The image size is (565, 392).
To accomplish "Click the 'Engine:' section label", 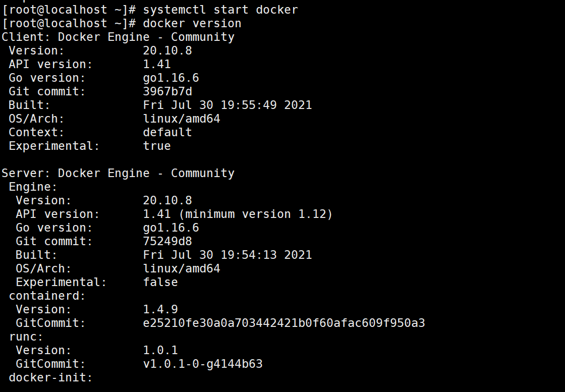I will 33,187.
